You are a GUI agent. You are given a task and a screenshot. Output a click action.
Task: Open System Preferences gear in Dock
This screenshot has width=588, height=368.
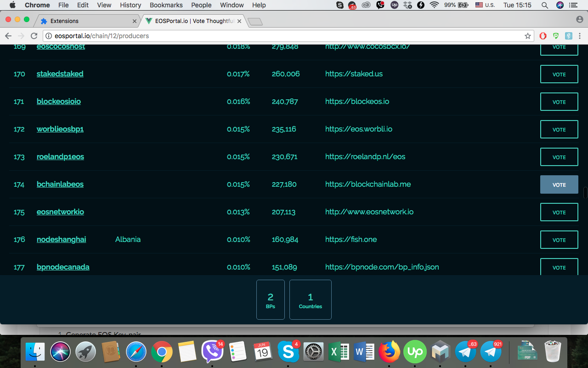(313, 352)
